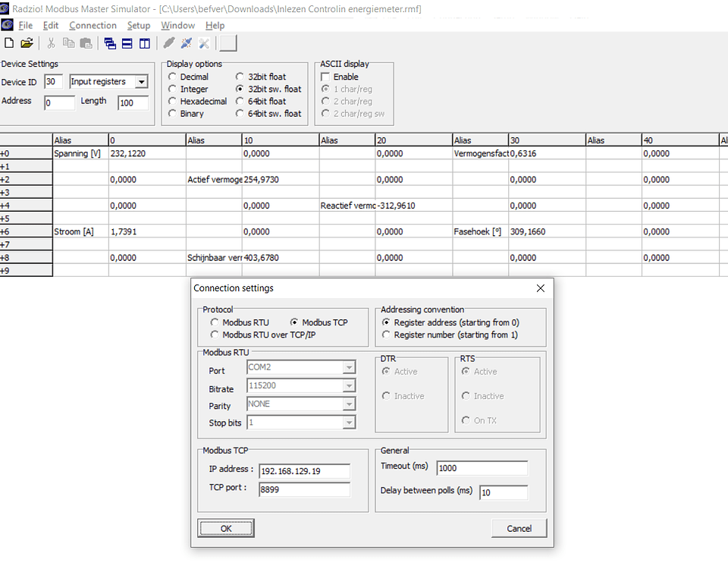Select value cell 403,6780
Screen dimensions: 728x569
click(281, 257)
